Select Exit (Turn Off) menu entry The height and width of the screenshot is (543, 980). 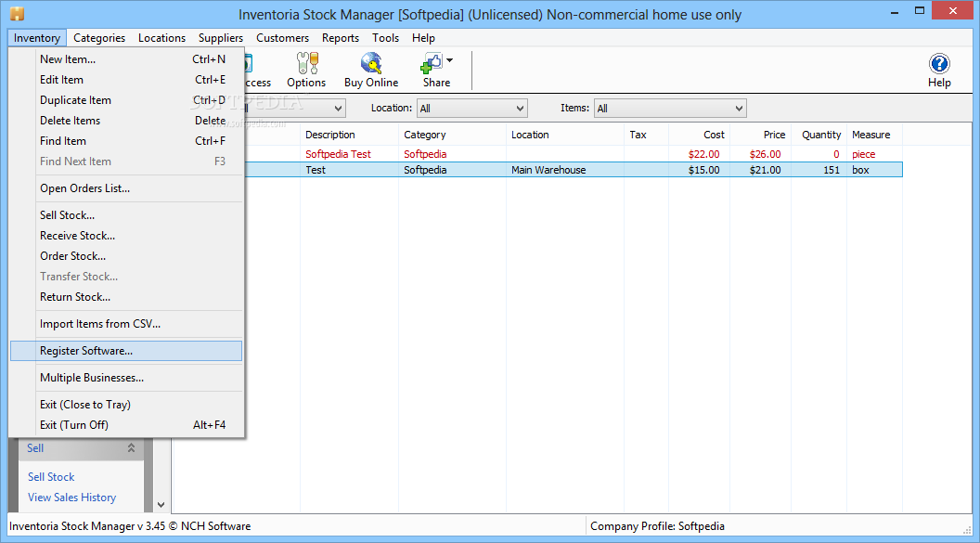pos(126,425)
